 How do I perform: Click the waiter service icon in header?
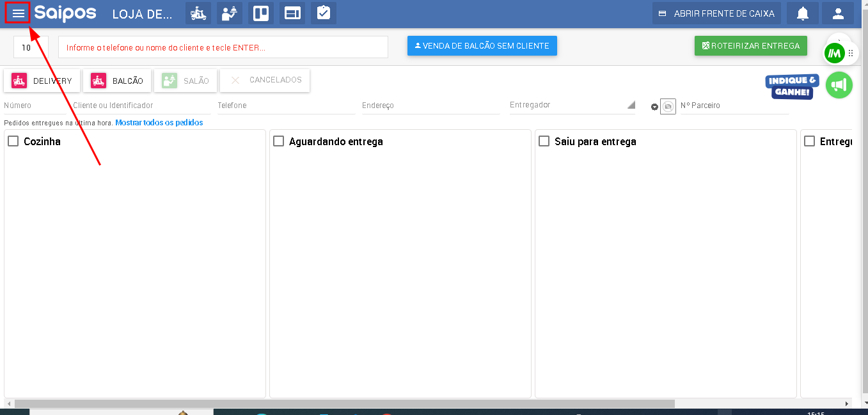[x=230, y=13]
